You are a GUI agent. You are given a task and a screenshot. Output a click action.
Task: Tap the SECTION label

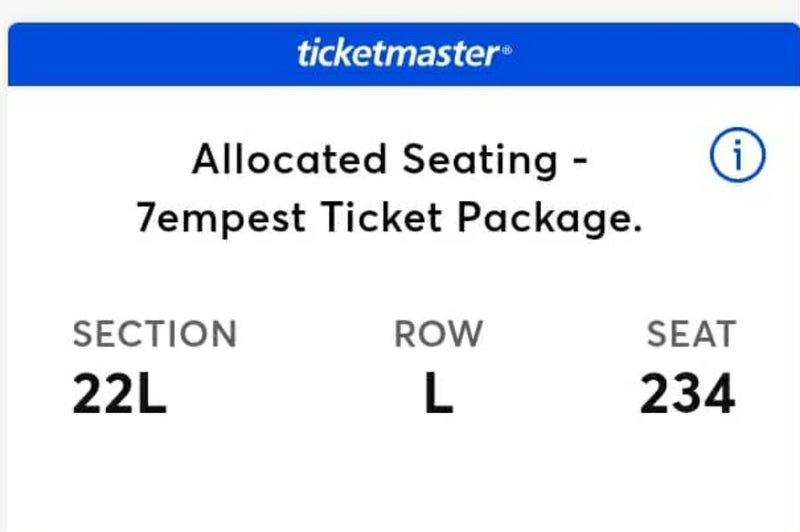pyautogui.click(x=154, y=334)
